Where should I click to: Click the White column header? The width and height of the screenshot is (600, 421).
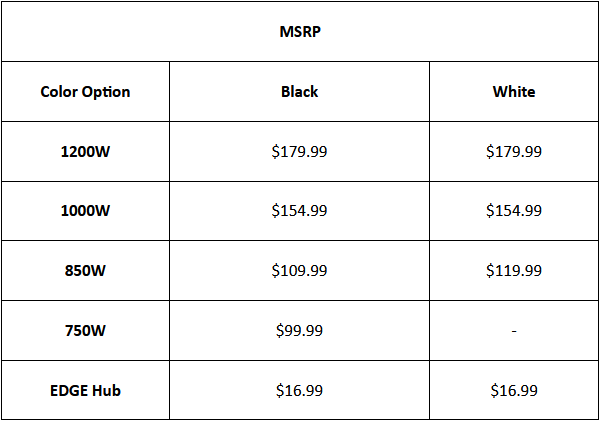tap(514, 92)
